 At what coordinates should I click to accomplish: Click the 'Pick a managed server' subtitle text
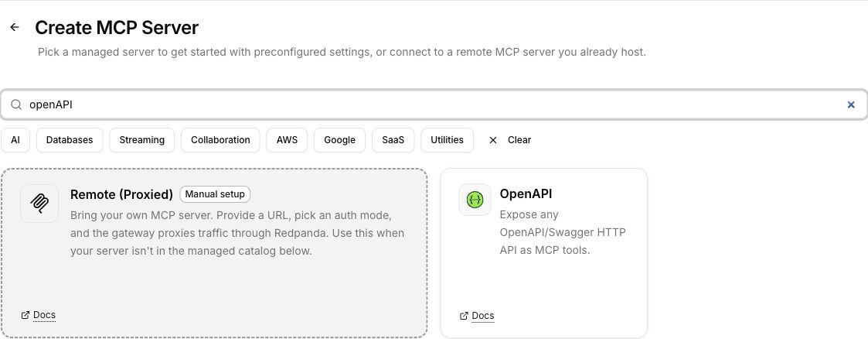342,53
